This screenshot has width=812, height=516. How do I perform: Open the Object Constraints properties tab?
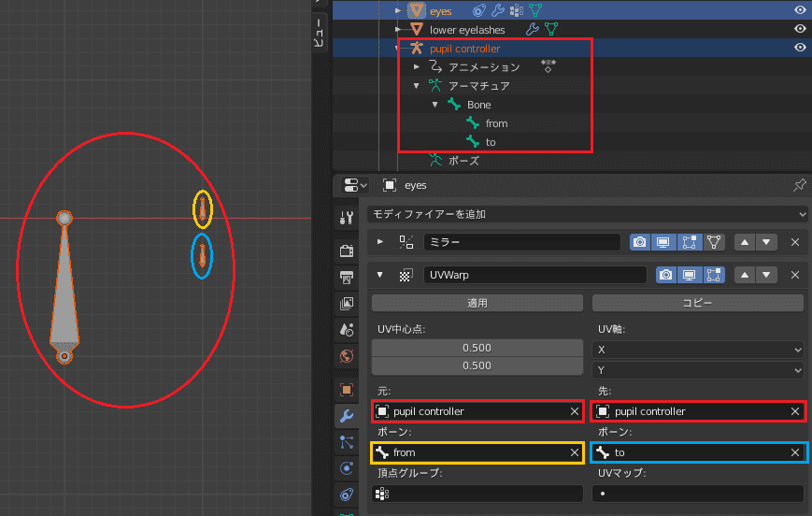pos(347,494)
